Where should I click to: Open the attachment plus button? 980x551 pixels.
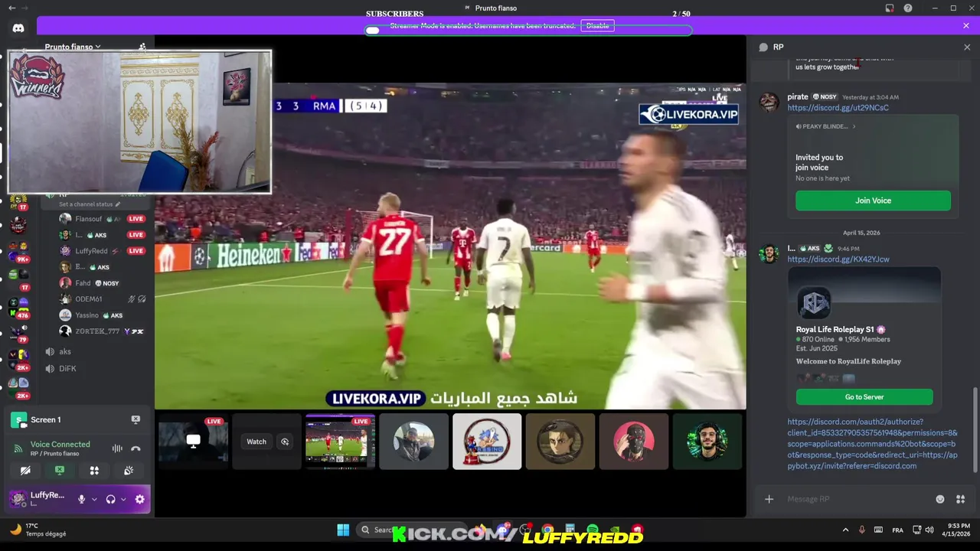769,499
